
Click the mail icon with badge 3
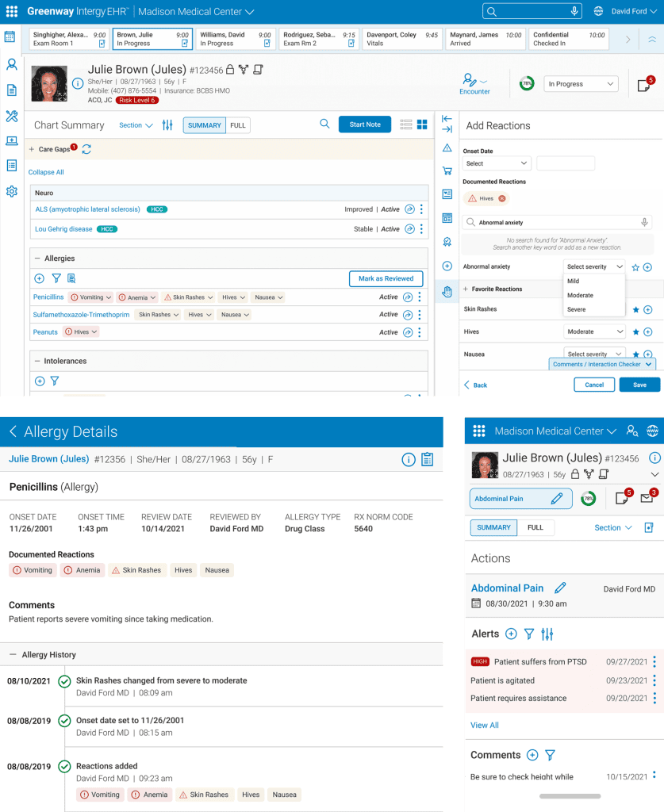(648, 497)
